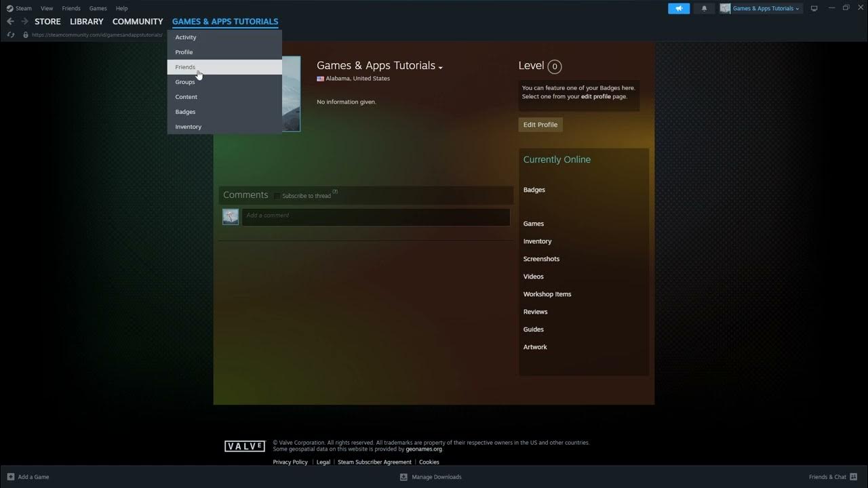Open the announcements megaphone button
The width and height of the screenshot is (868, 488).
click(x=679, y=8)
